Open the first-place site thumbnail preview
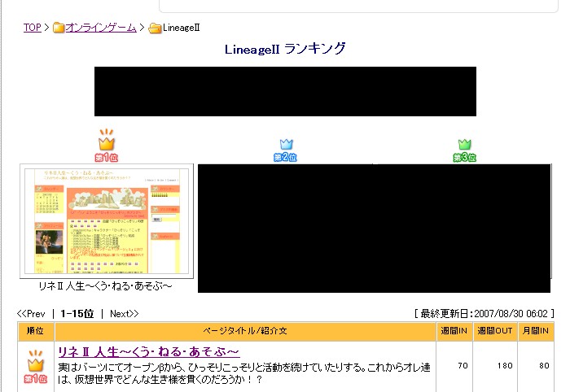 (107, 221)
